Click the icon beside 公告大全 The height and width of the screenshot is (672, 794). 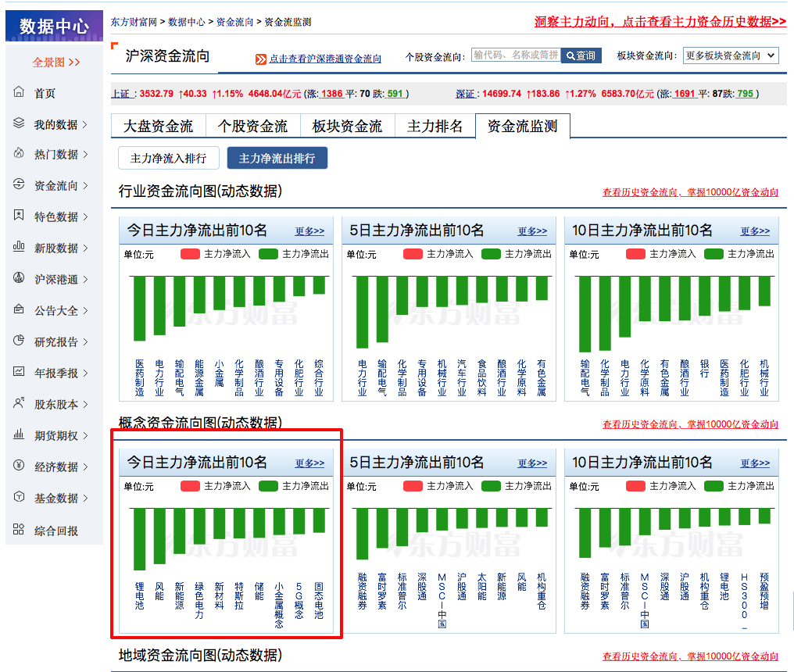19,309
